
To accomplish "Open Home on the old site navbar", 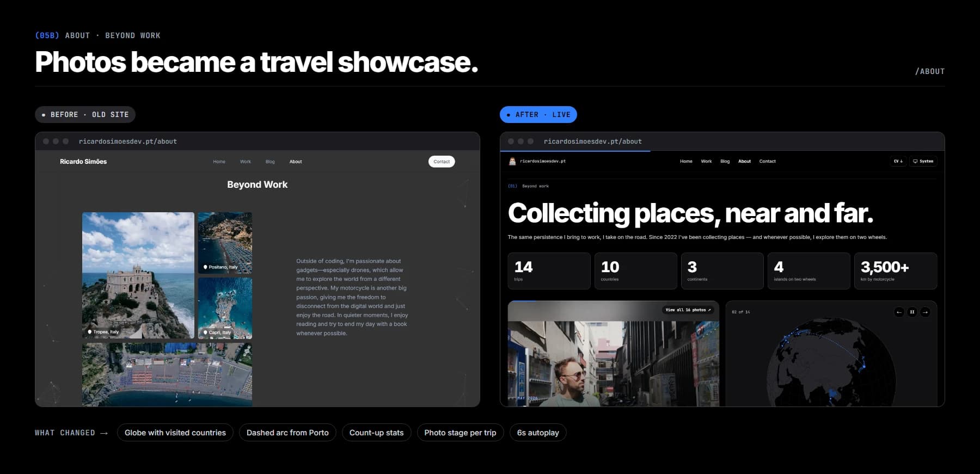I will 219,162.
